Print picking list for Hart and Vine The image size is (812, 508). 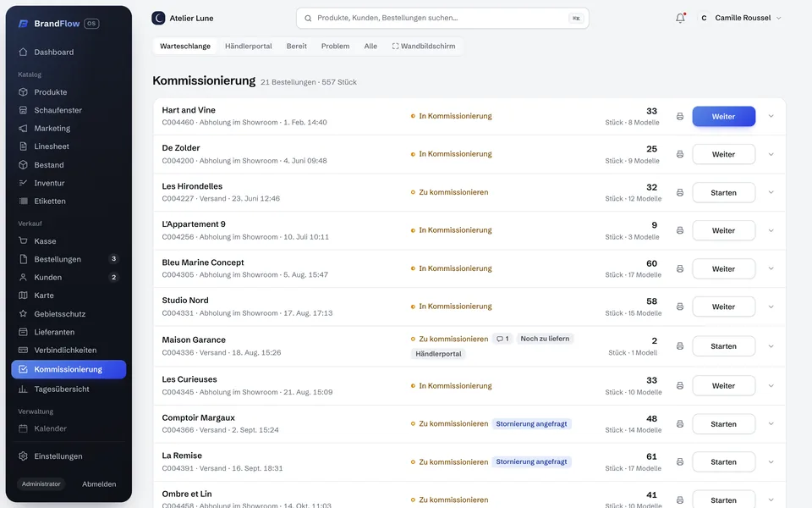pyautogui.click(x=680, y=116)
